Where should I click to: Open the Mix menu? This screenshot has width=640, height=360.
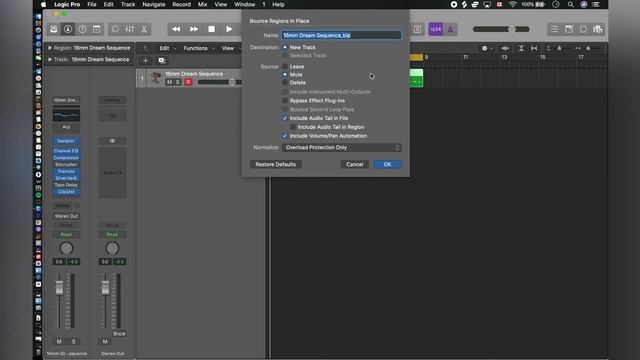(x=202, y=4)
